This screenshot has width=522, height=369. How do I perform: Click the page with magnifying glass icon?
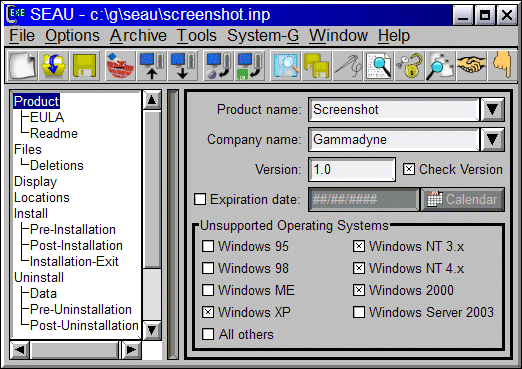coord(379,65)
